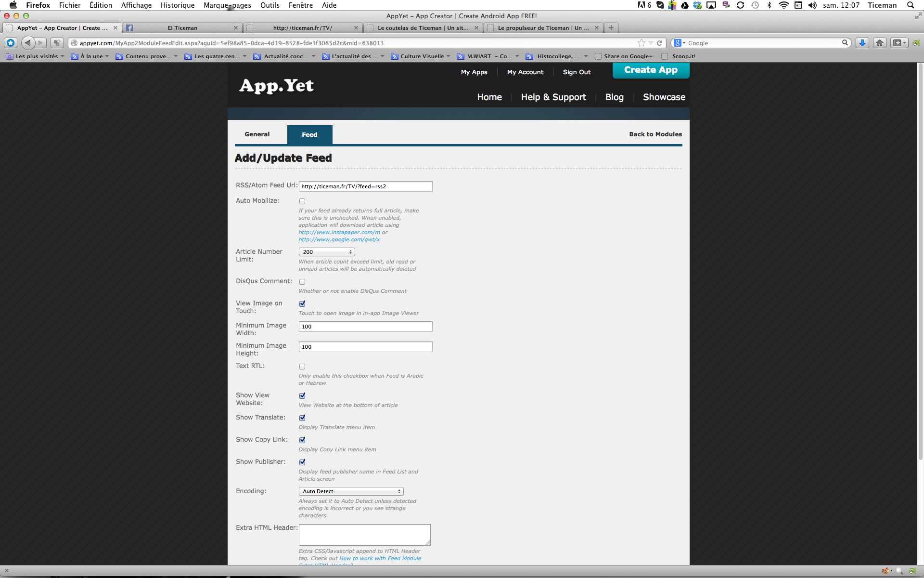Image resolution: width=924 pixels, height=578 pixels.
Task: Expand the Histocollege bookmark folder
Action: pos(556,56)
